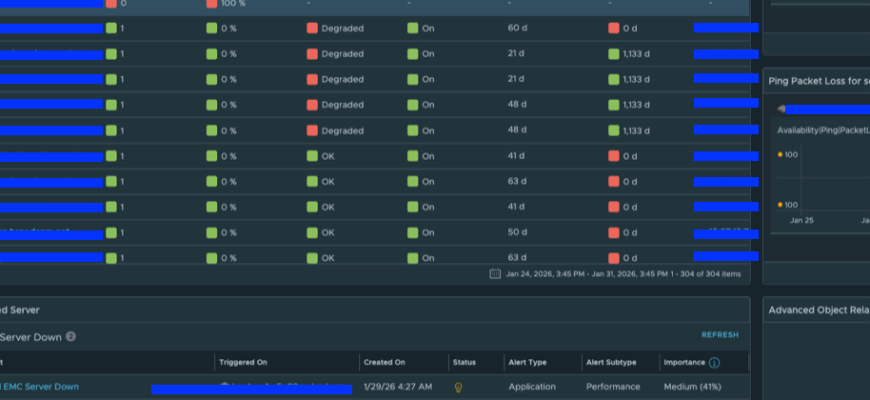Viewport: 870px width, 400px height.
Task: Click the calendar icon beside the date range
Action: click(x=495, y=273)
